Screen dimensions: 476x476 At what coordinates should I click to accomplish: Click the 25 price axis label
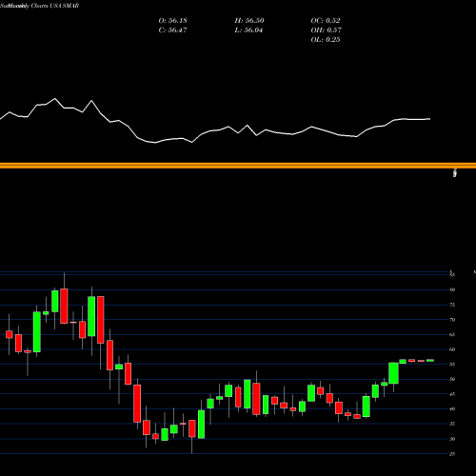pos(452,454)
